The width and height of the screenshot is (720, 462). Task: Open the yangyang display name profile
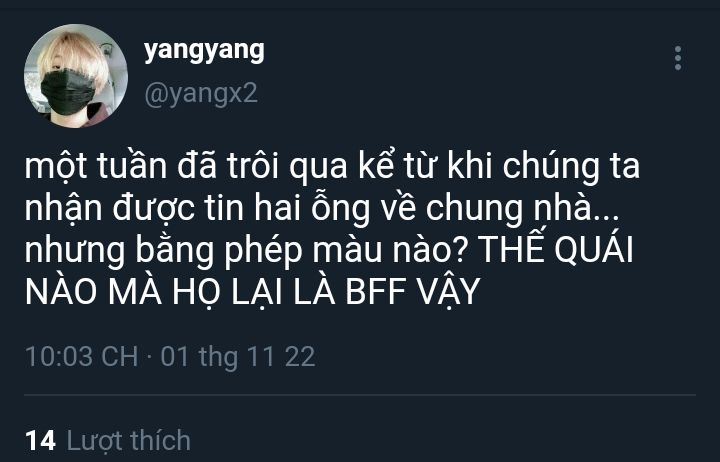[x=204, y=51]
